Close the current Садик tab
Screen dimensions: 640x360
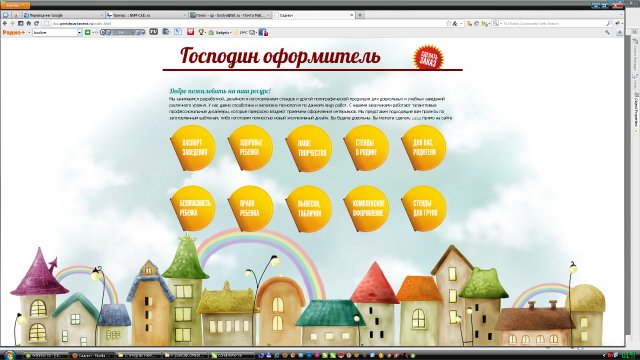(351, 15)
